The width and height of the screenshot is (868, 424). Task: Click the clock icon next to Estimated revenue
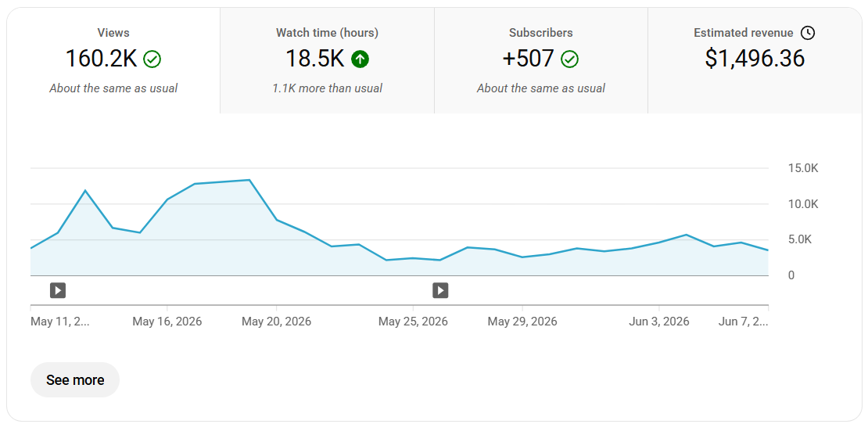tap(808, 33)
